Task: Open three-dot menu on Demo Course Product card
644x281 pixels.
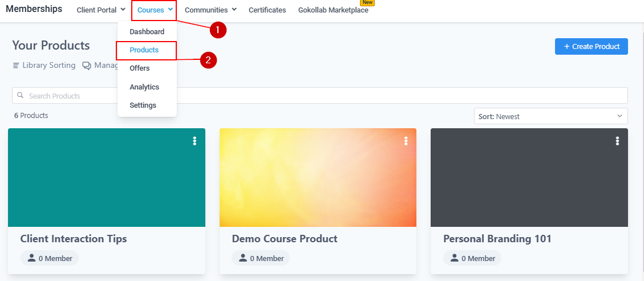Action: 406,141
